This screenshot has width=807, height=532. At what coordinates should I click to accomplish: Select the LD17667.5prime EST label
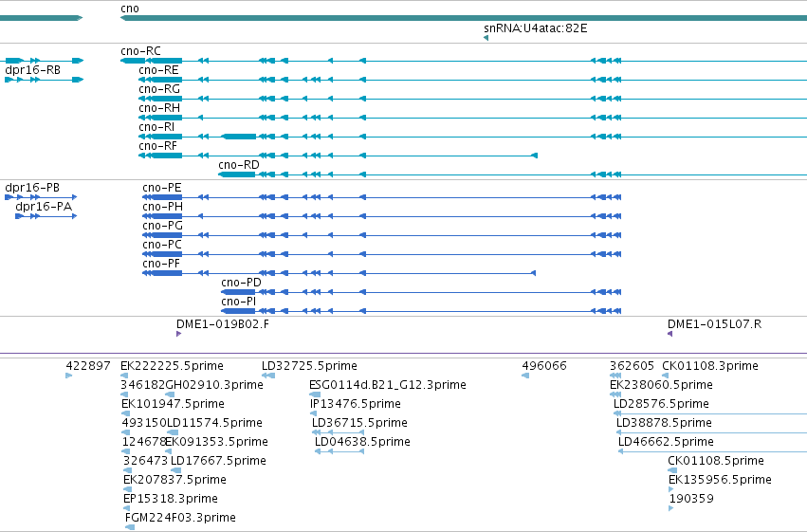218,461
